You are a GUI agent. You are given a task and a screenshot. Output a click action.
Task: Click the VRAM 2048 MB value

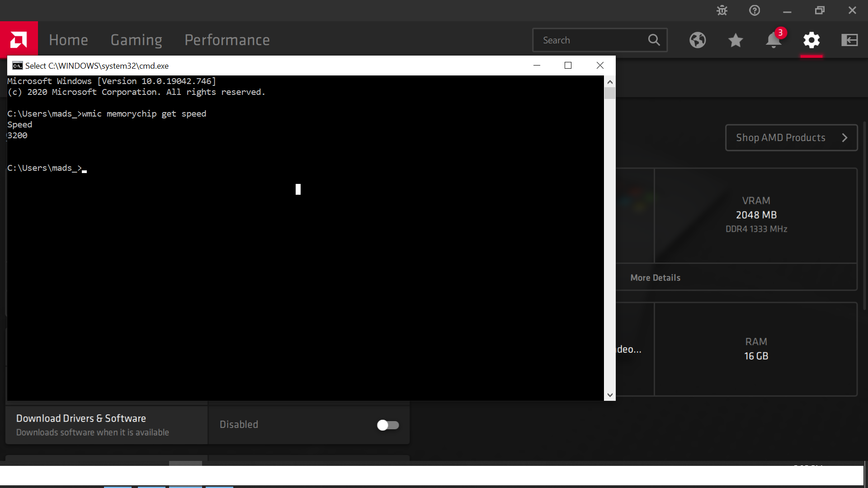(756, 215)
